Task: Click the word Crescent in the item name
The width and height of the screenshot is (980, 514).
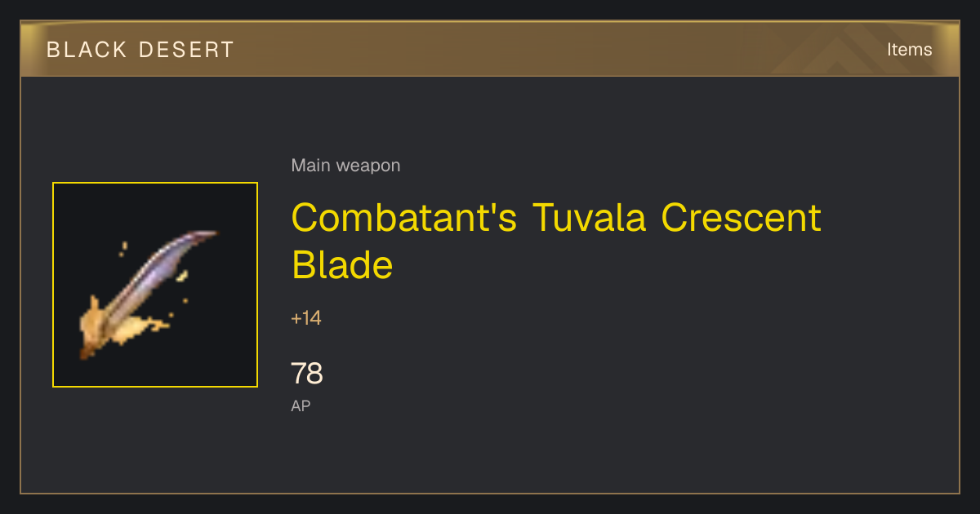Action: coord(741,218)
